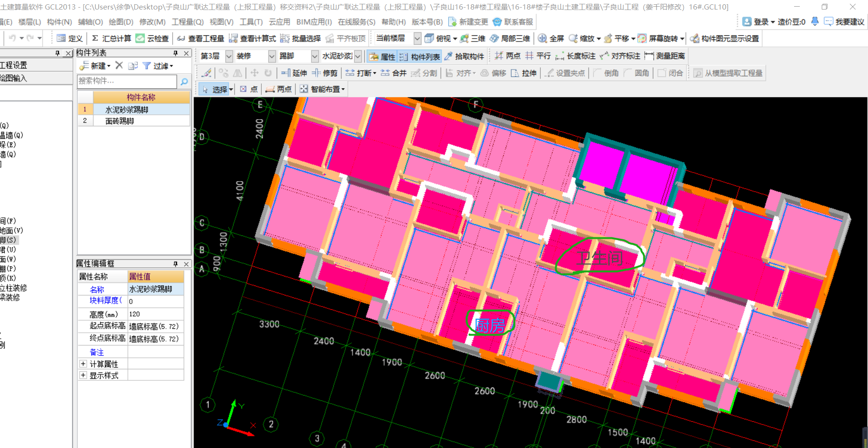Open the 当前楼层 dropdown

click(417, 39)
